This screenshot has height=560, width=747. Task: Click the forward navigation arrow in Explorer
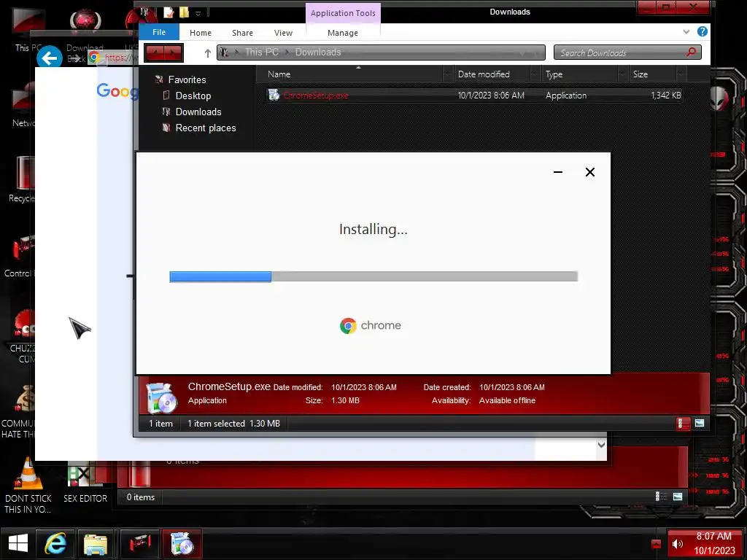(174, 52)
